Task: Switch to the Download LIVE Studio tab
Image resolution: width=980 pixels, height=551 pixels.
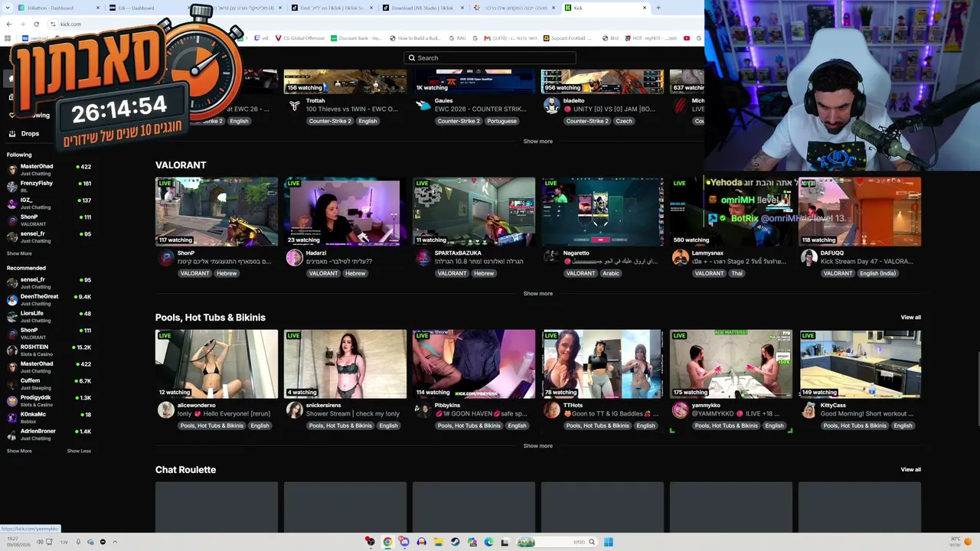Action: point(422,8)
